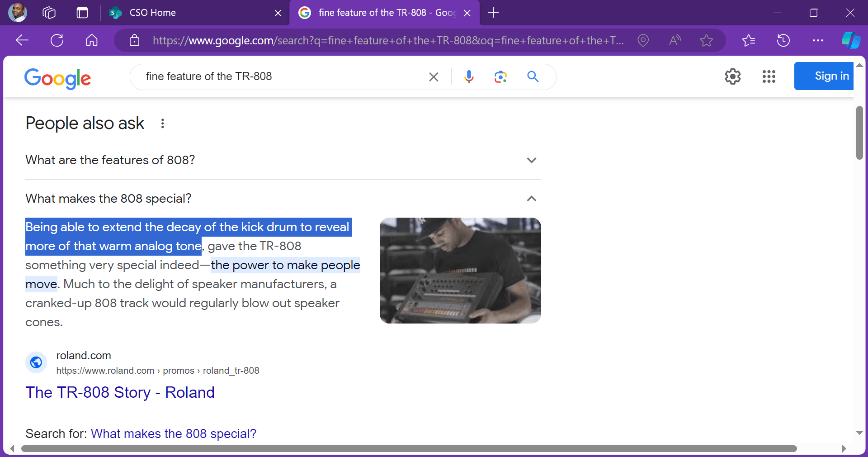The width and height of the screenshot is (868, 457).
Task: Click the highlighted 'Being able to extend the decay' text
Action: click(x=189, y=236)
